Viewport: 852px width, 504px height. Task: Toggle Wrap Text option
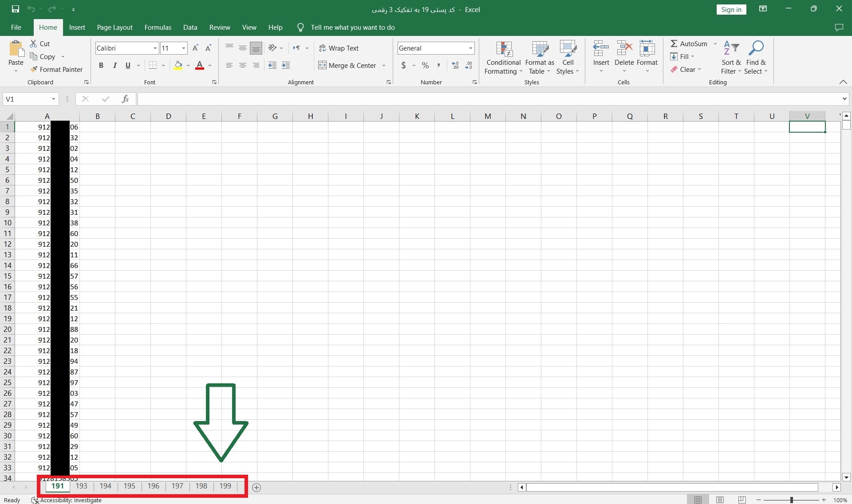pos(339,48)
